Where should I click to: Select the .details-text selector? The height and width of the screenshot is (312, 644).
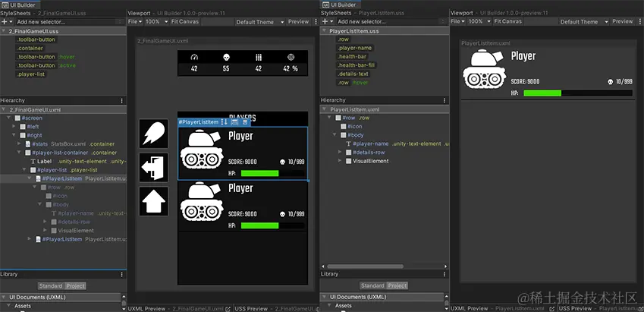(353, 74)
